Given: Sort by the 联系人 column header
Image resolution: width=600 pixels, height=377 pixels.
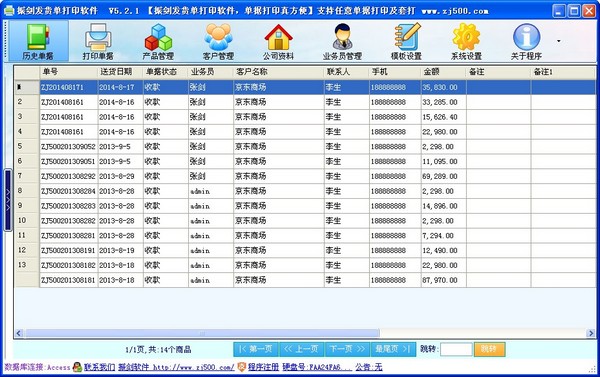Looking at the screenshot, I should pos(347,72).
